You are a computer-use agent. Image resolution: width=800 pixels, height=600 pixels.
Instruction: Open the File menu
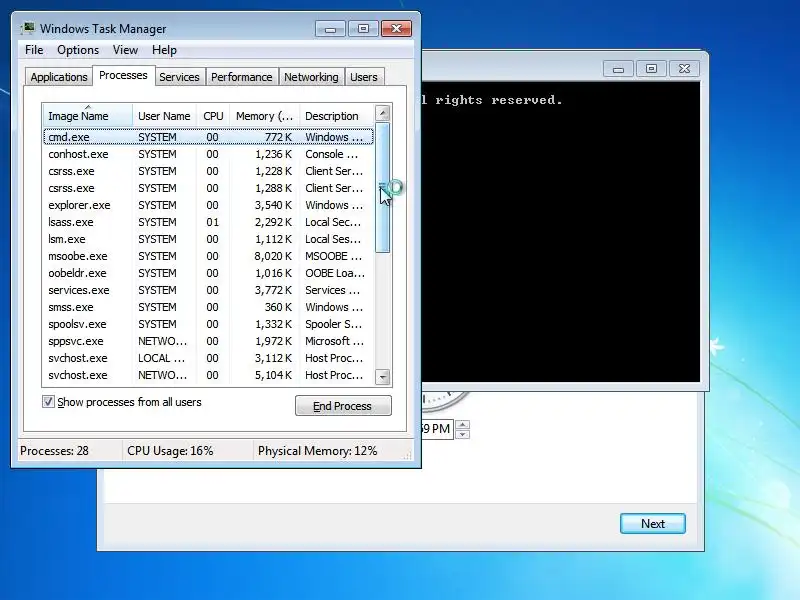(34, 50)
